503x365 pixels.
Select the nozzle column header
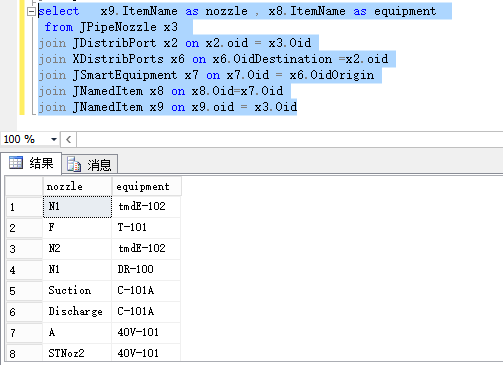click(77, 186)
